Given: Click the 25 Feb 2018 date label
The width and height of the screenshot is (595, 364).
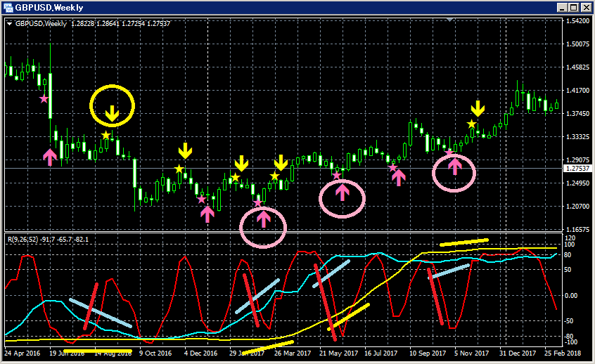Looking at the screenshot, I should tap(563, 353).
